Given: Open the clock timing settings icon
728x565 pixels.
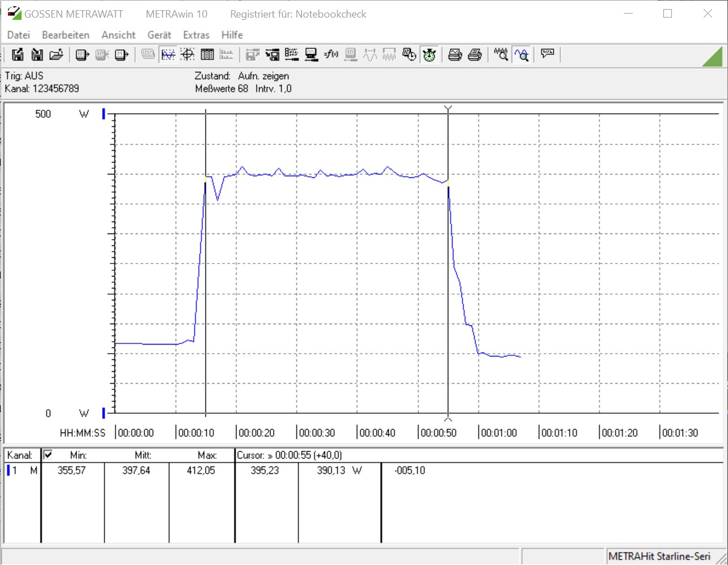Looking at the screenshot, I should point(409,54).
